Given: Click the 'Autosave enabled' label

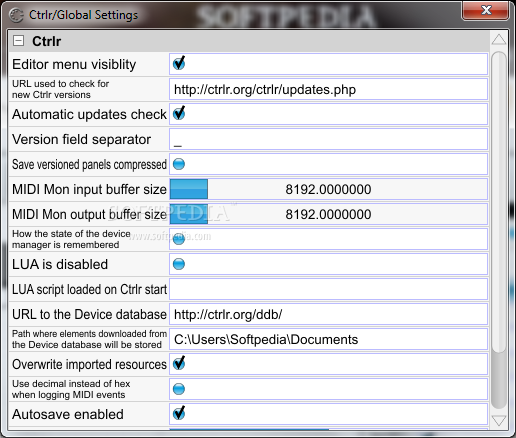Looking at the screenshot, I should click(x=68, y=414).
